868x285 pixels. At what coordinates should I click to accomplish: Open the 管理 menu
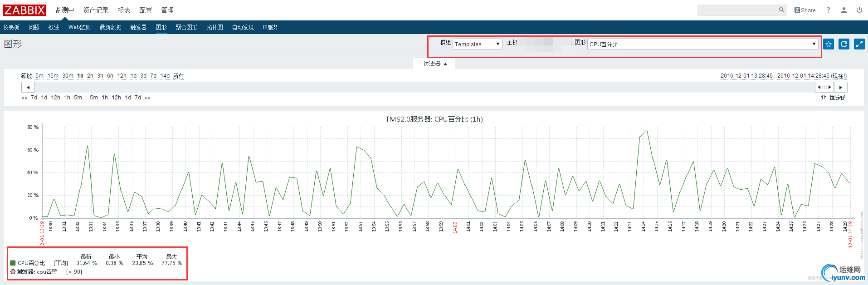(x=167, y=10)
